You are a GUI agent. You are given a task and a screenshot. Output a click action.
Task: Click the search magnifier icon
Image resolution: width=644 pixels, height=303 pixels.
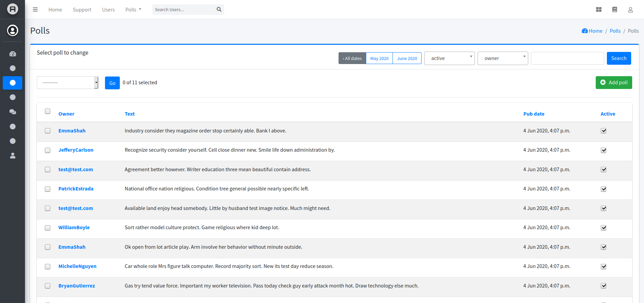219,9
